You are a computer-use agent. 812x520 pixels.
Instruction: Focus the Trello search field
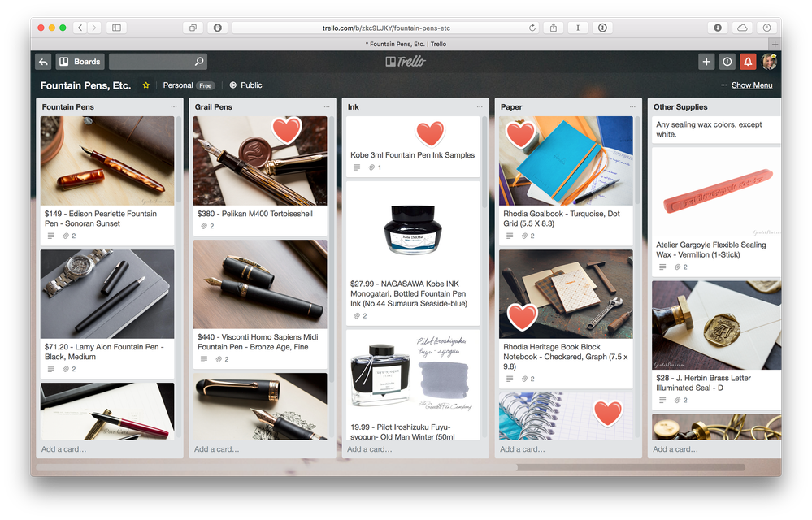158,62
